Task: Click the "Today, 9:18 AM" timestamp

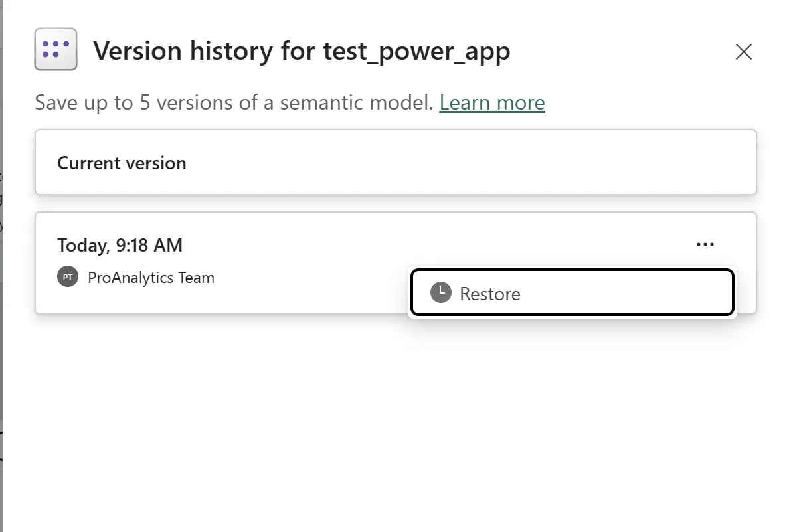Action: point(120,246)
